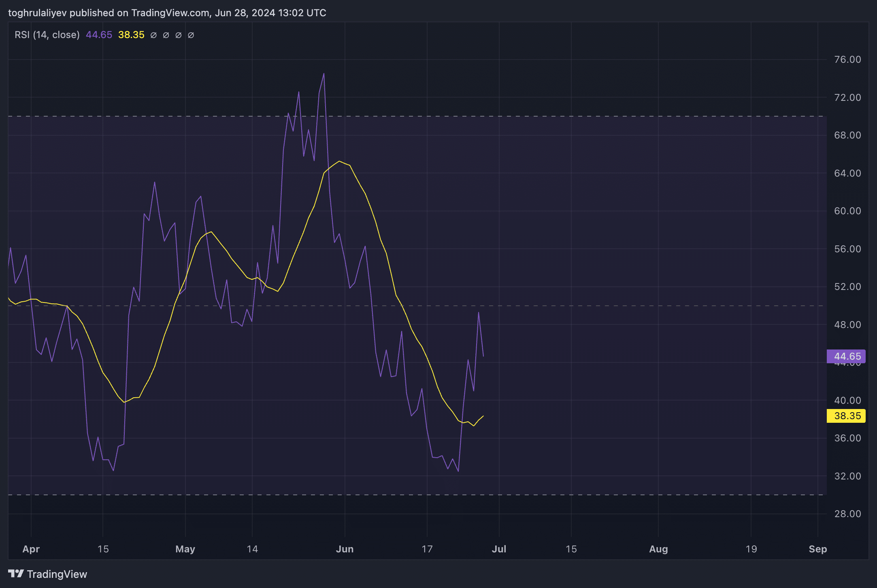Click the 76.00 axis value
The width and height of the screenshot is (877, 588).
[x=847, y=60]
